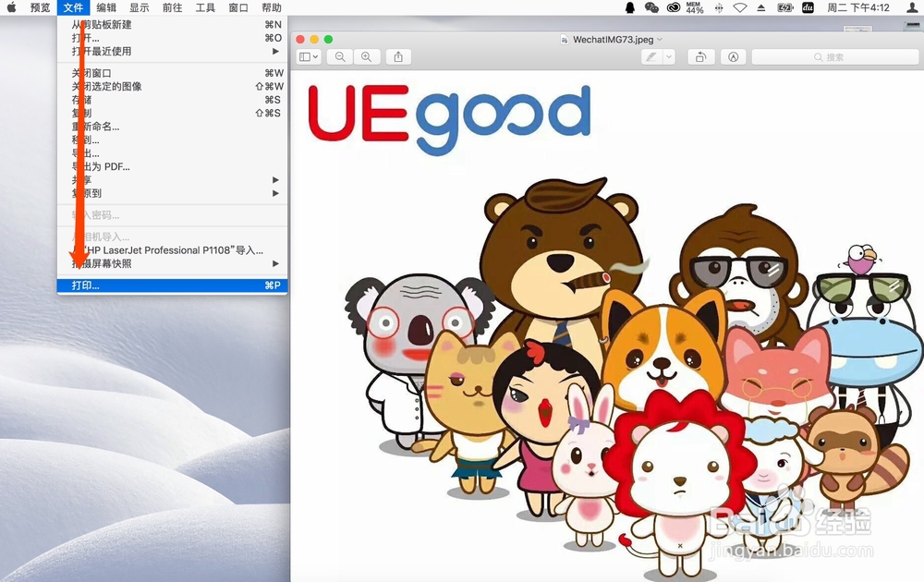Open the 帮助 menu

coord(271,7)
